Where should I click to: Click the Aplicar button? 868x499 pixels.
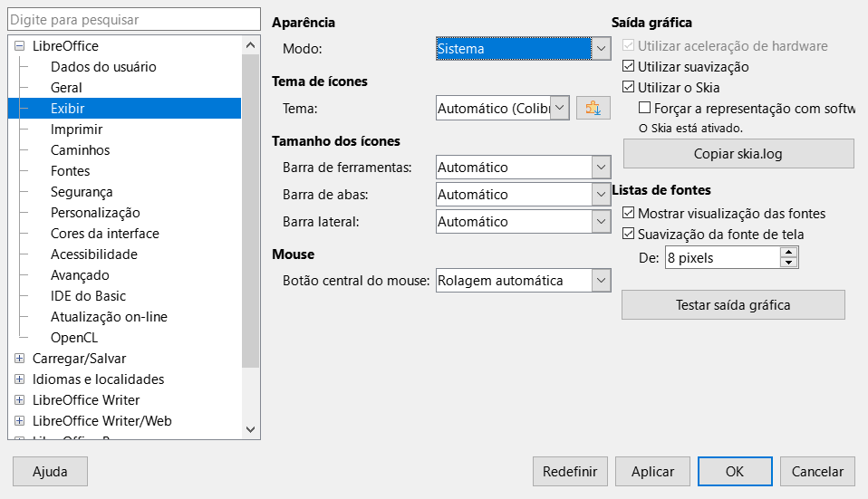652,471
